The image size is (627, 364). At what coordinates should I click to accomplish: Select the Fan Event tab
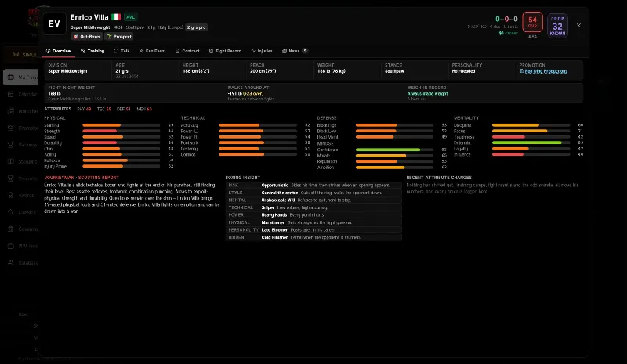coord(152,51)
